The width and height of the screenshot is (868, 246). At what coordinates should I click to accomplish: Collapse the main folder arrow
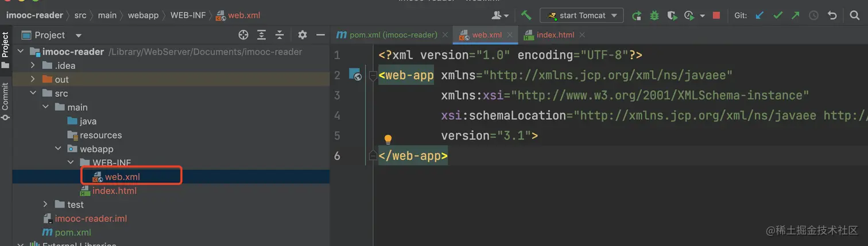pyautogui.click(x=46, y=107)
